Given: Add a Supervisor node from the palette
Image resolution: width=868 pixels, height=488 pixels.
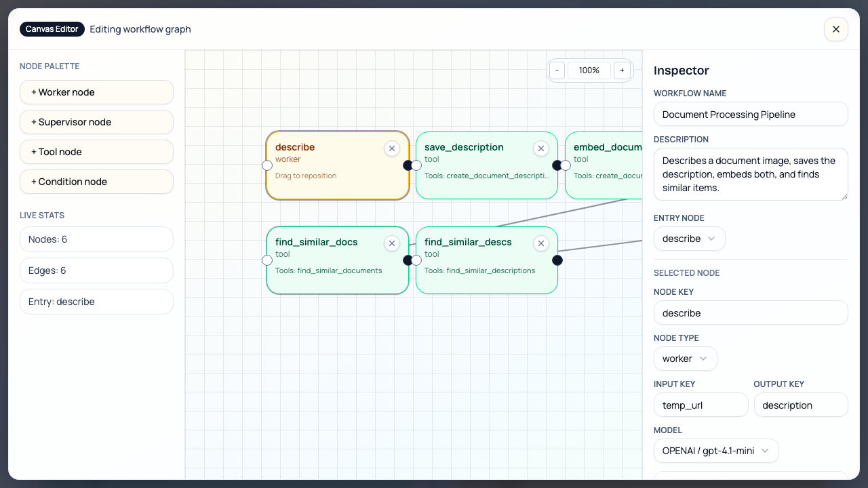Looking at the screenshot, I should [96, 122].
